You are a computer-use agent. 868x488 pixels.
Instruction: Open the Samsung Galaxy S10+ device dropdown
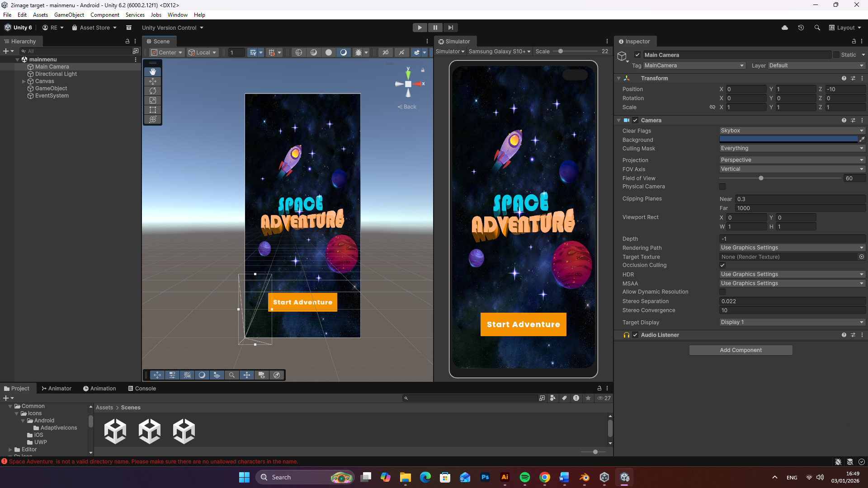[500, 52]
